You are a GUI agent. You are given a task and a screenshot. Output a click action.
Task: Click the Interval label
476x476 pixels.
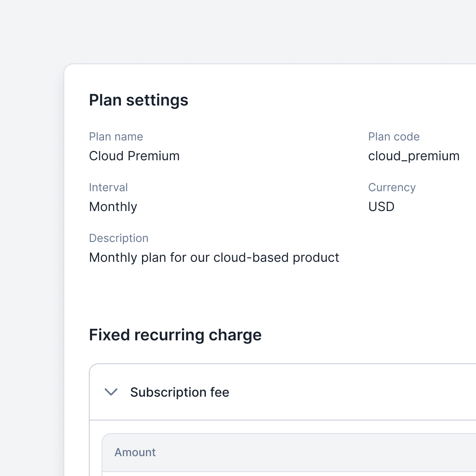(x=108, y=187)
